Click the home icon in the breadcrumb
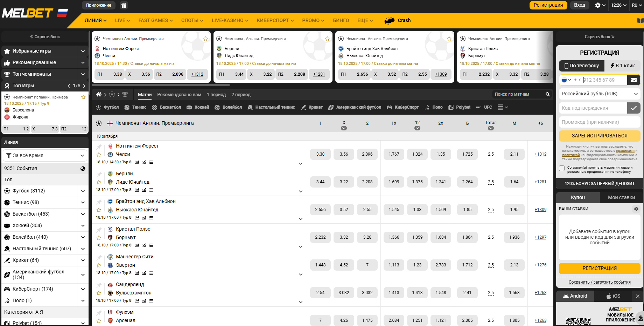 tap(99, 94)
